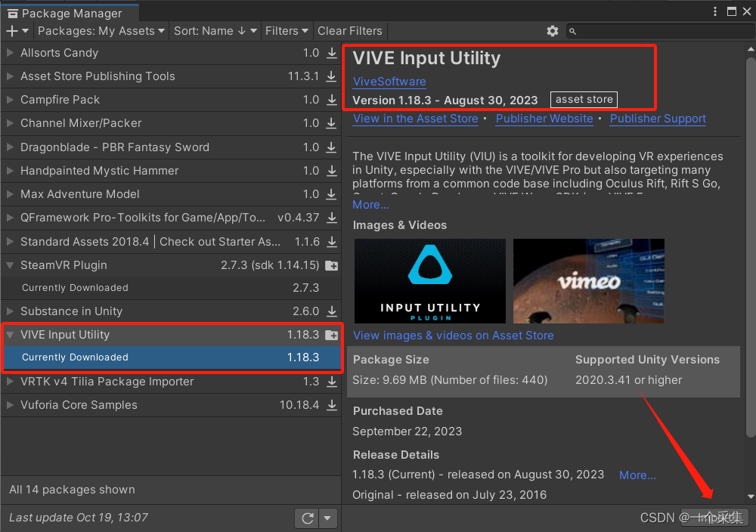Open the Publisher Website link
The image size is (756, 532).
coord(544,119)
